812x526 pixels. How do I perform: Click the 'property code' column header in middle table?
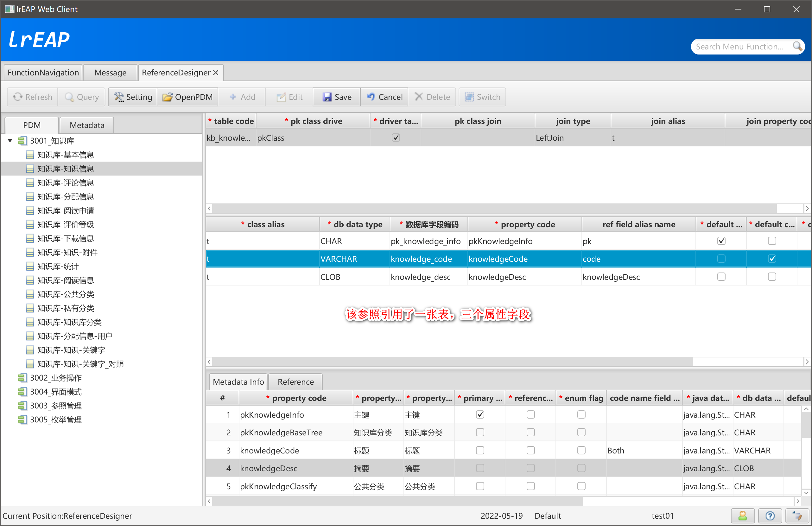[x=524, y=224]
